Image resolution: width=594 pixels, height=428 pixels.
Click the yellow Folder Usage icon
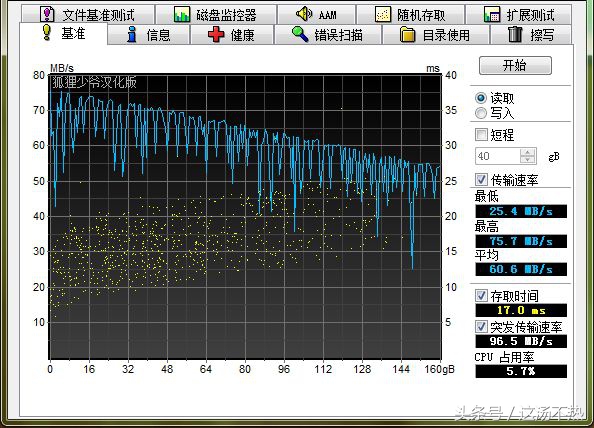click(x=408, y=34)
